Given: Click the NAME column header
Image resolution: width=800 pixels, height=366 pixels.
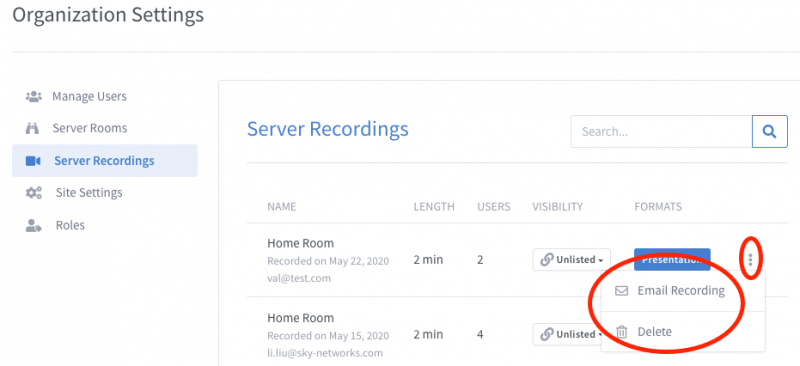Looking at the screenshot, I should pyautogui.click(x=282, y=207).
